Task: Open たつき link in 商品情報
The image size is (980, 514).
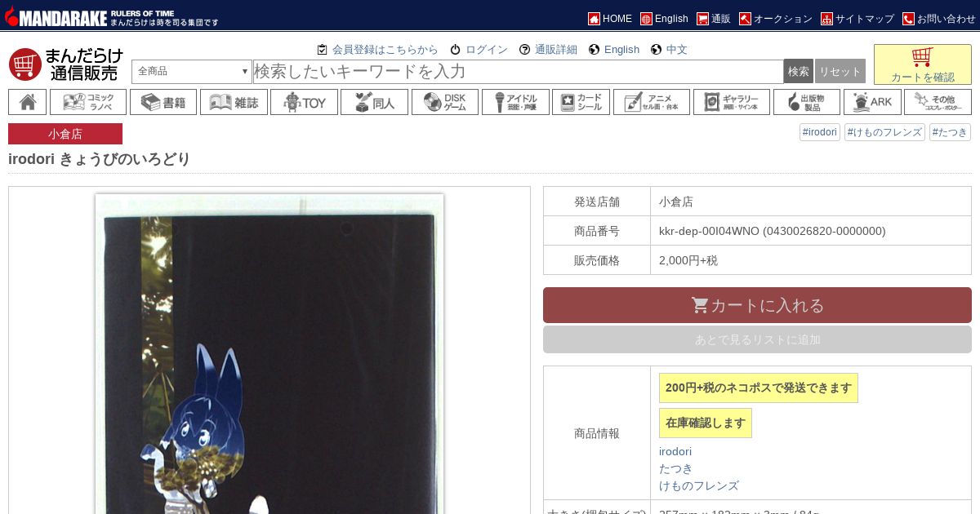Action: point(676,468)
